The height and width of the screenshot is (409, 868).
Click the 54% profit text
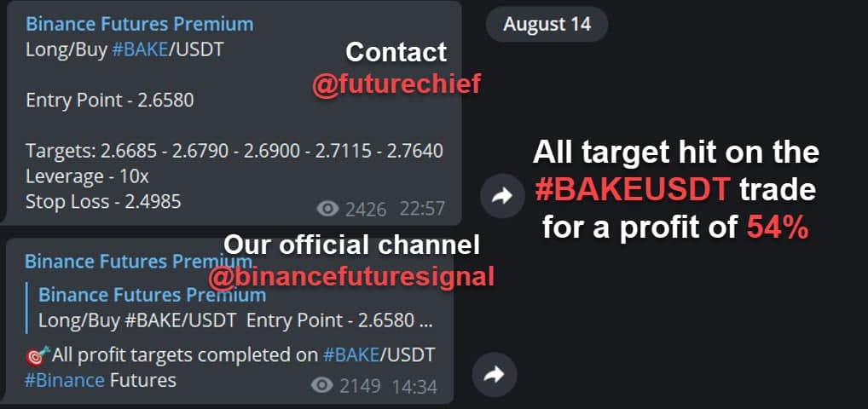(778, 227)
